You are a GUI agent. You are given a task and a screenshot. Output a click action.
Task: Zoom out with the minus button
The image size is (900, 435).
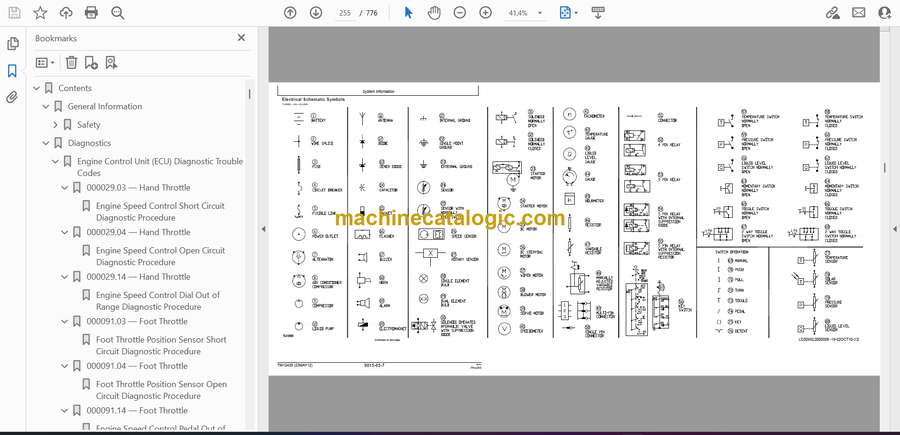(460, 13)
